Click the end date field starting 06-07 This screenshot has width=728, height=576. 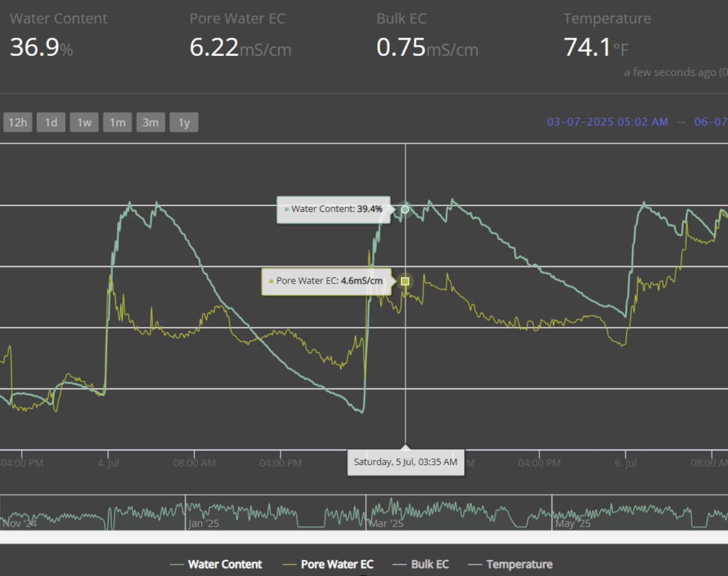click(x=710, y=122)
